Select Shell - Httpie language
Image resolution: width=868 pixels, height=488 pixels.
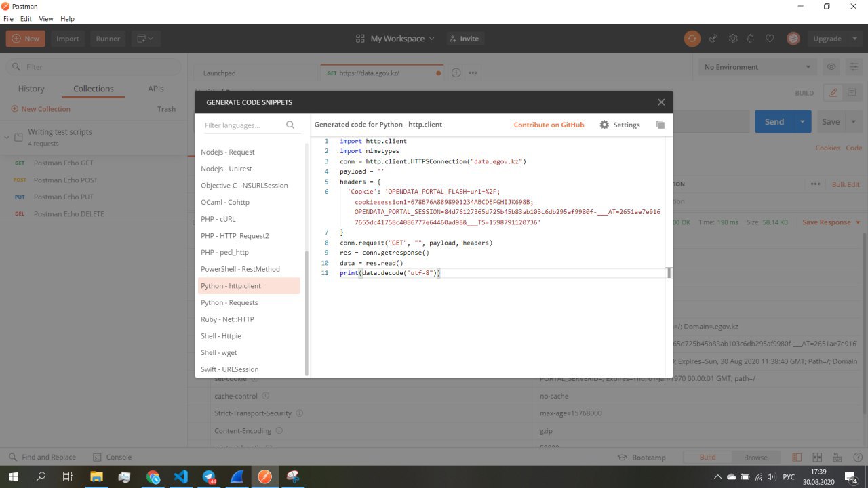249,335
